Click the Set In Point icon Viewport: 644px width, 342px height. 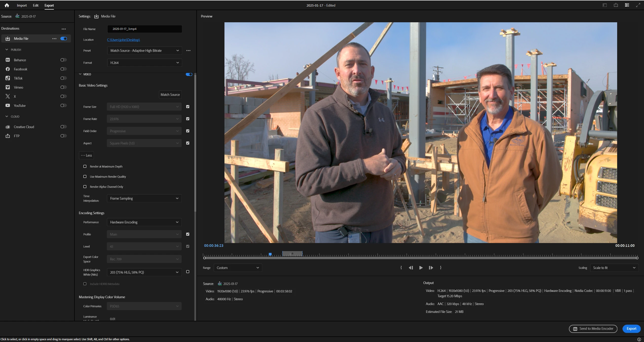coord(401,268)
